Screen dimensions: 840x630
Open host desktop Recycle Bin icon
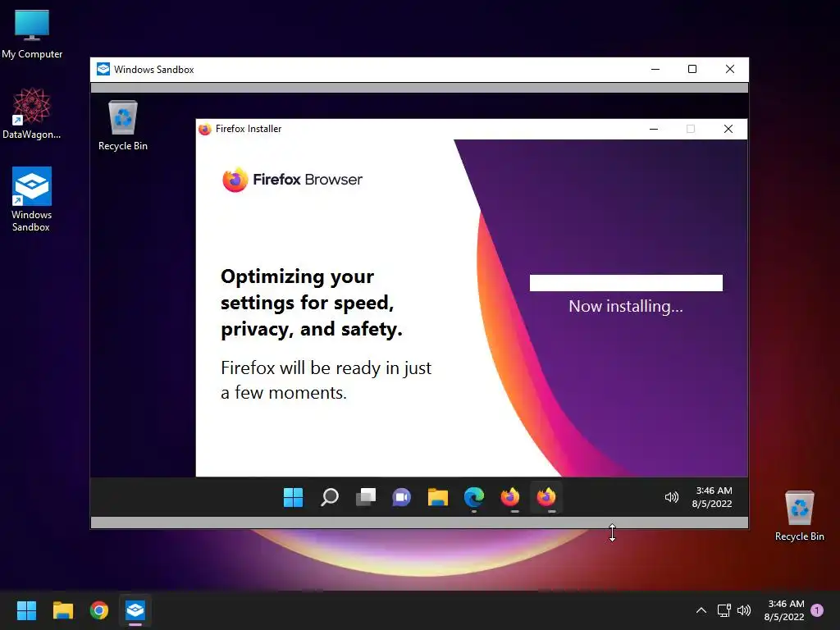[x=799, y=515]
